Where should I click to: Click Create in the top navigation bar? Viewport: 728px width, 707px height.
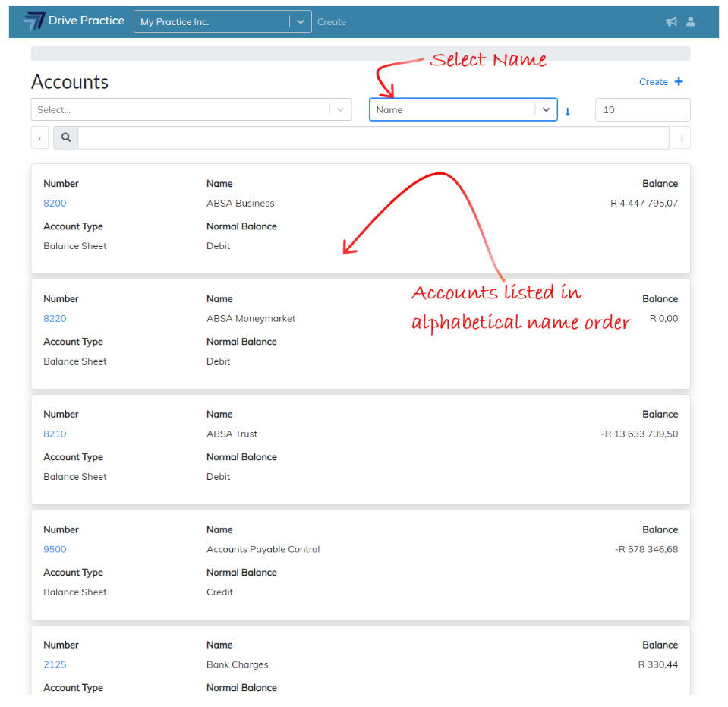(332, 22)
